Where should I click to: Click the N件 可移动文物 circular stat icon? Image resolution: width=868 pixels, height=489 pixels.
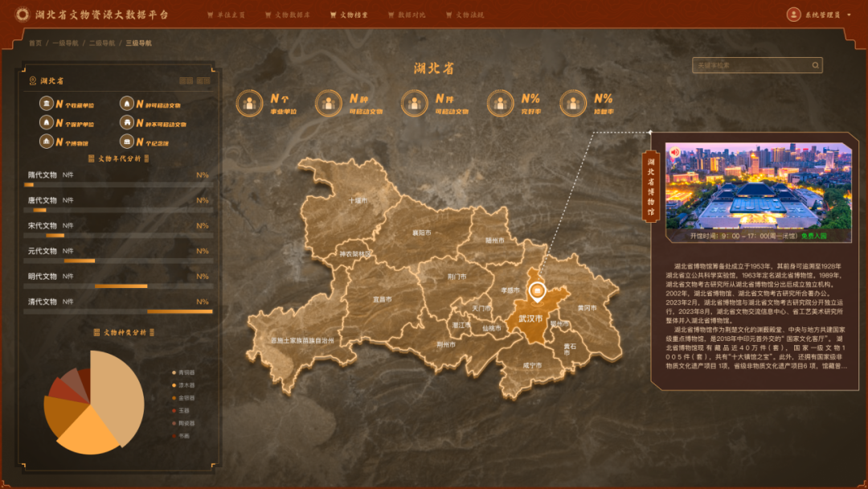tap(414, 103)
